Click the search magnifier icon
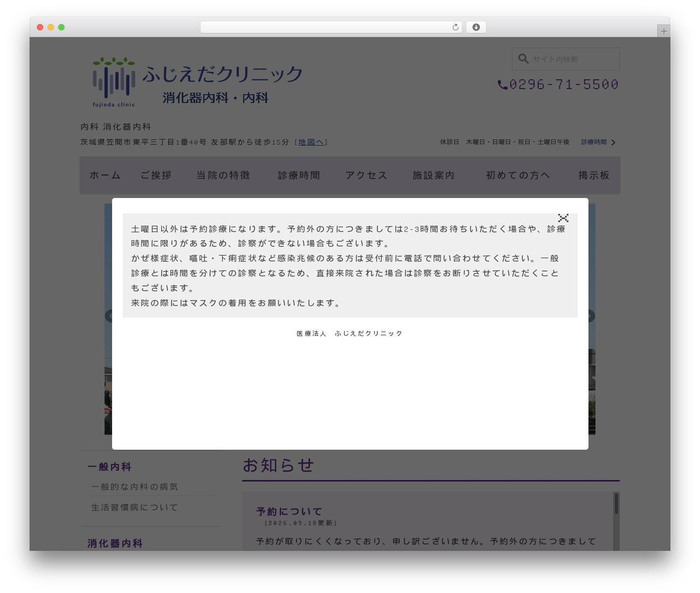Screen dimensions: 700x593 pyautogui.click(x=523, y=59)
